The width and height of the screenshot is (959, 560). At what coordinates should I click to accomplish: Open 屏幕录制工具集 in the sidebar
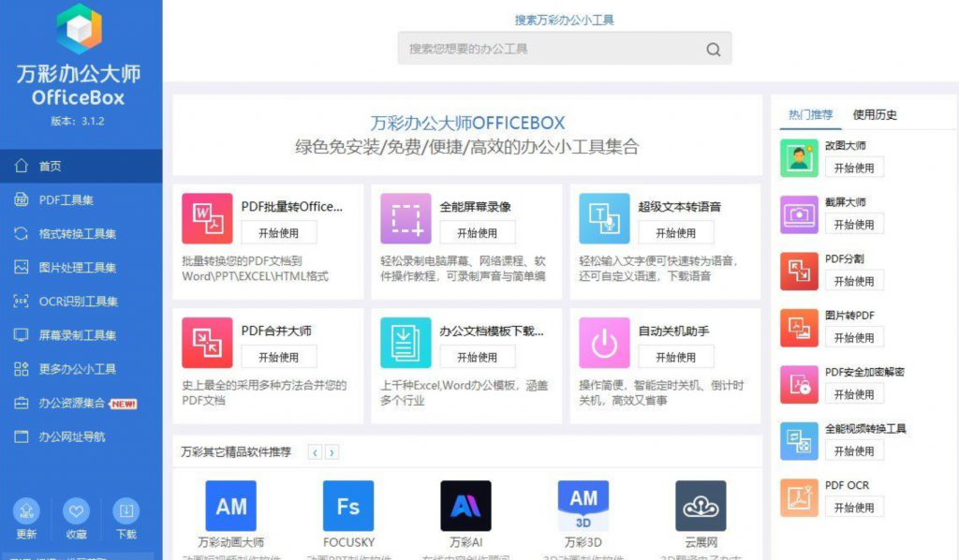[x=81, y=335]
